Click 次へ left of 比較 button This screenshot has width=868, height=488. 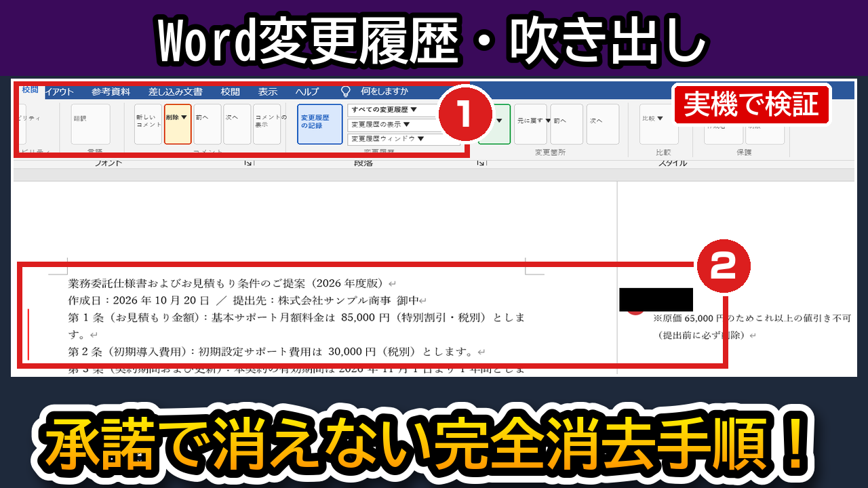tap(603, 124)
